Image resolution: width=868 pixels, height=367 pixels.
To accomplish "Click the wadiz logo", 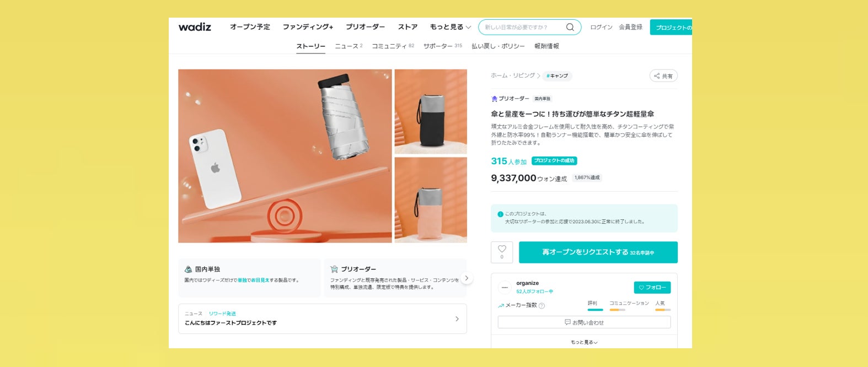I will (195, 27).
